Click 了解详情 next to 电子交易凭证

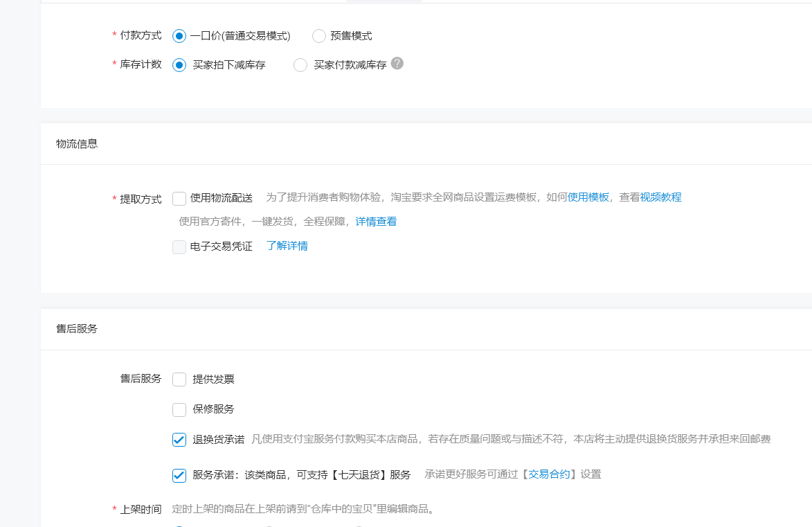(x=287, y=246)
